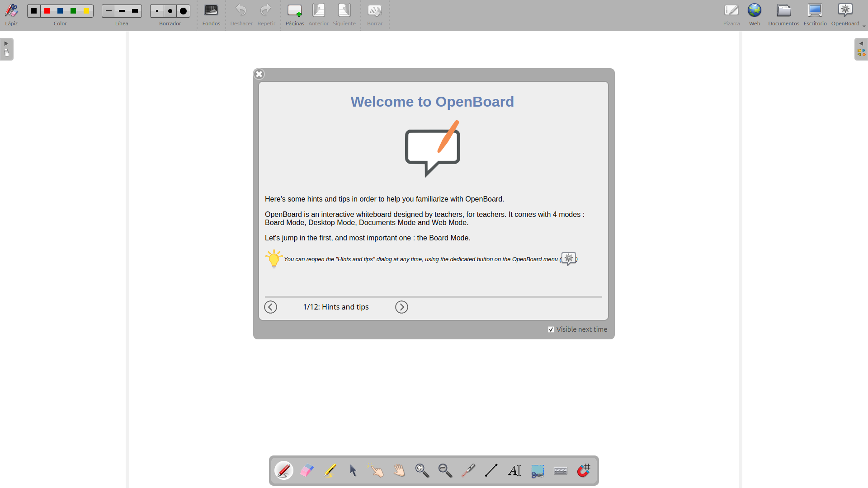Switch to Escritorio desktop mode

[x=815, y=15]
